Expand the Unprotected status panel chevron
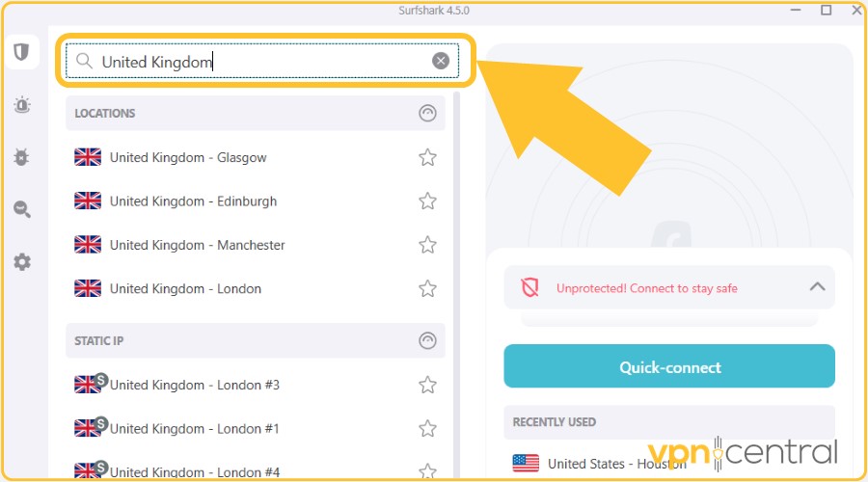868x482 pixels. 818,286
